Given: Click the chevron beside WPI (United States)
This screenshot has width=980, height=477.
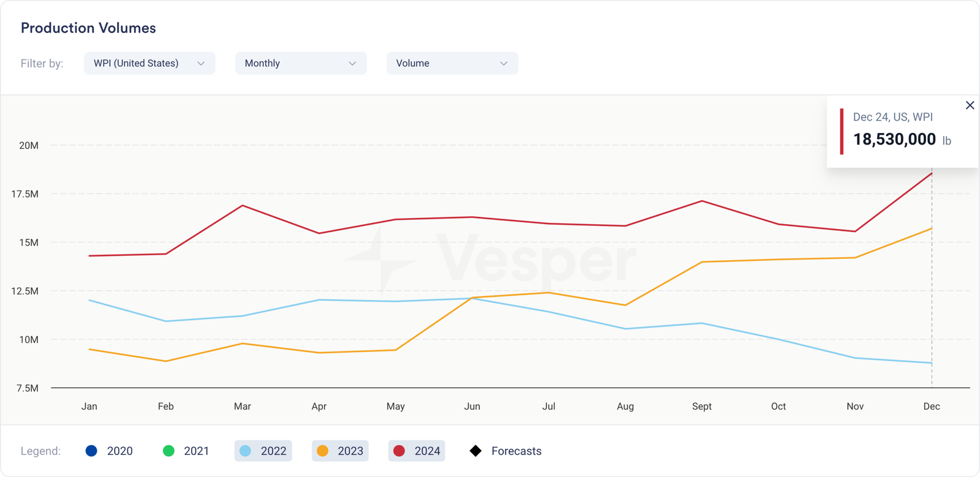Looking at the screenshot, I should pyautogui.click(x=201, y=64).
